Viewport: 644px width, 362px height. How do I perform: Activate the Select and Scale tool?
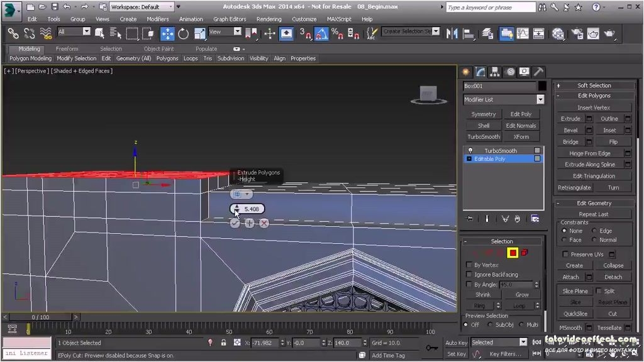[199, 34]
